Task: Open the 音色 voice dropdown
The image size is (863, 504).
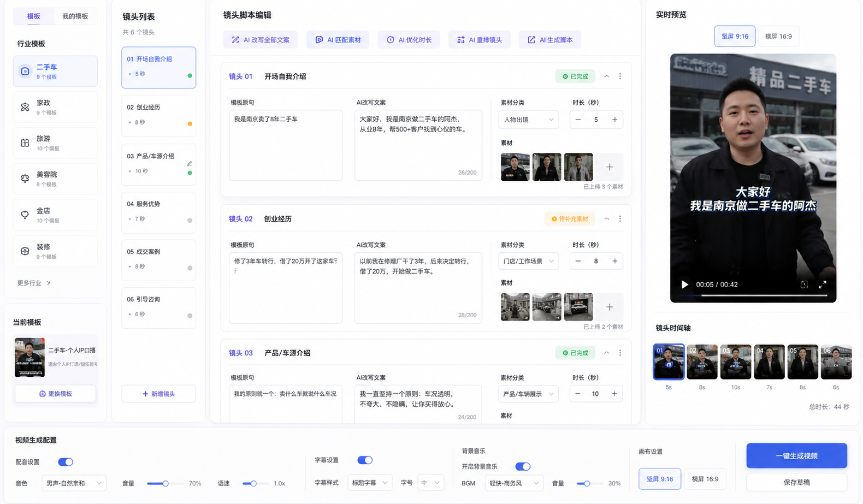Action: coord(74,483)
